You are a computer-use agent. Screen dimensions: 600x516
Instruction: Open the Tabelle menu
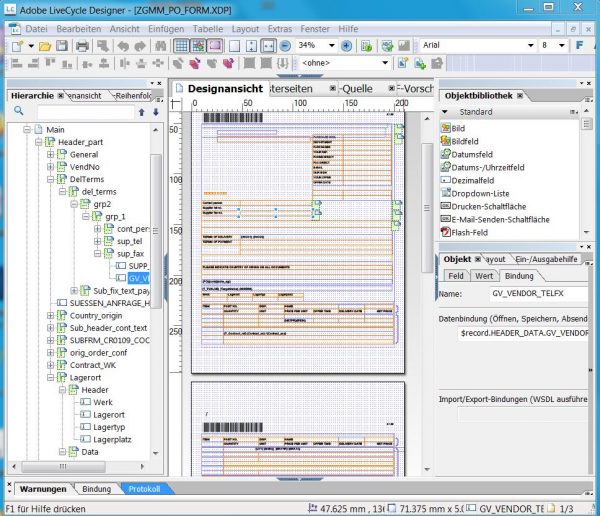(207, 29)
